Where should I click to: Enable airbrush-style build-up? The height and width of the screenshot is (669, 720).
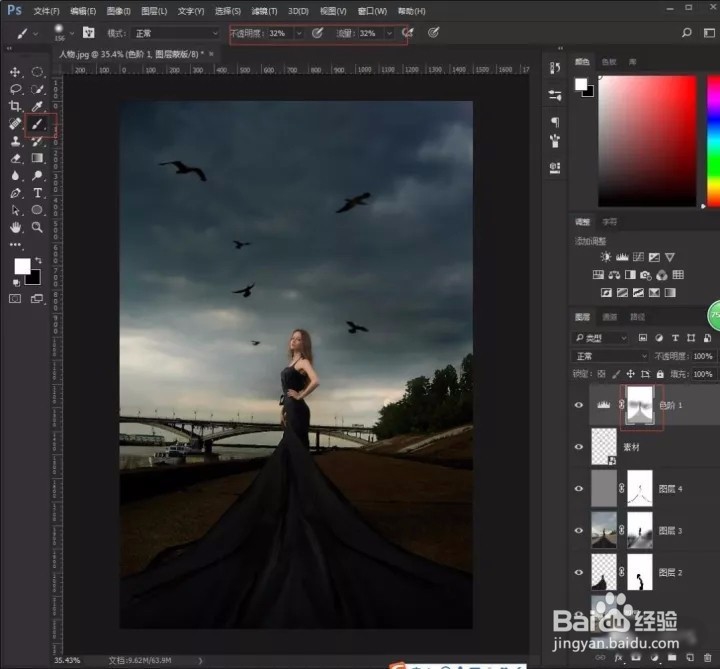pyautogui.click(x=407, y=33)
